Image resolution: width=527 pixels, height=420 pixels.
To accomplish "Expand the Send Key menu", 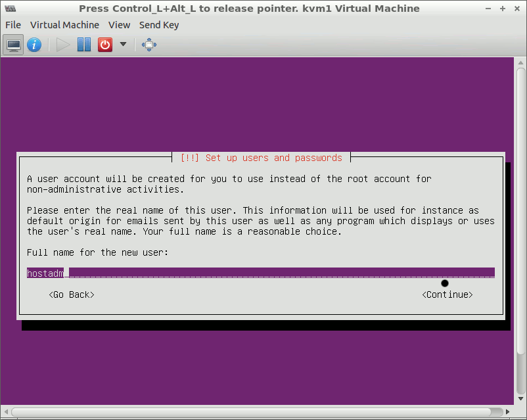I will 159,25.
